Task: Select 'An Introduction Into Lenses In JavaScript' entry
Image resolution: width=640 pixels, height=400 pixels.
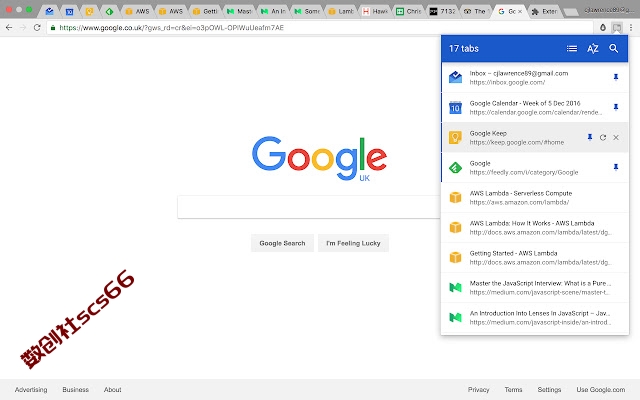Action: click(x=535, y=318)
